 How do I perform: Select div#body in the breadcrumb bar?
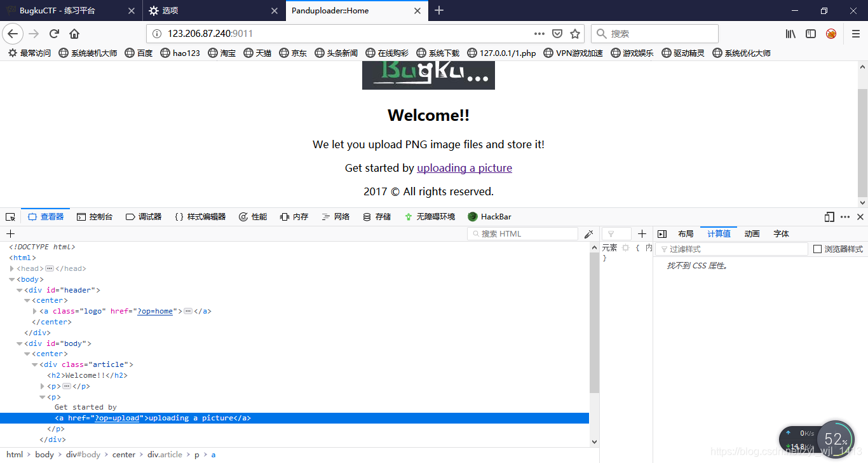pos(82,455)
